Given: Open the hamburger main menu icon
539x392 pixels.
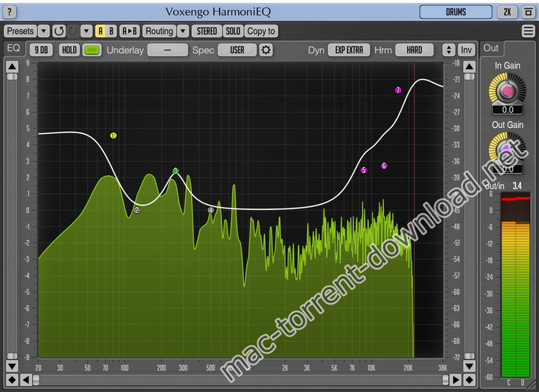Looking at the screenshot, I should point(528,32).
